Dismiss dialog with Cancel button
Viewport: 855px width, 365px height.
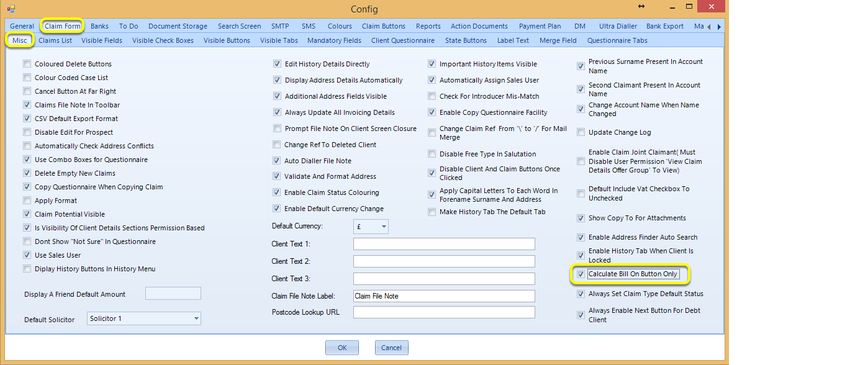tap(392, 348)
